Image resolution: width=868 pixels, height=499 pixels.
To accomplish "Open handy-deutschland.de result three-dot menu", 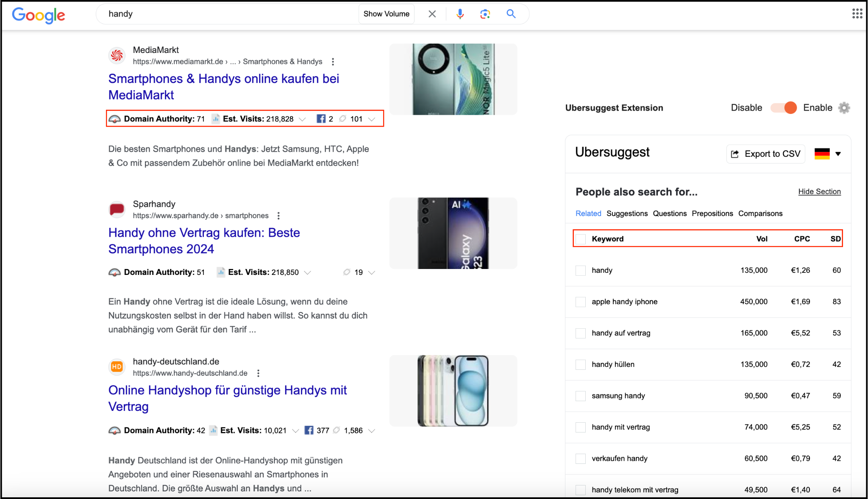I will point(258,373).
